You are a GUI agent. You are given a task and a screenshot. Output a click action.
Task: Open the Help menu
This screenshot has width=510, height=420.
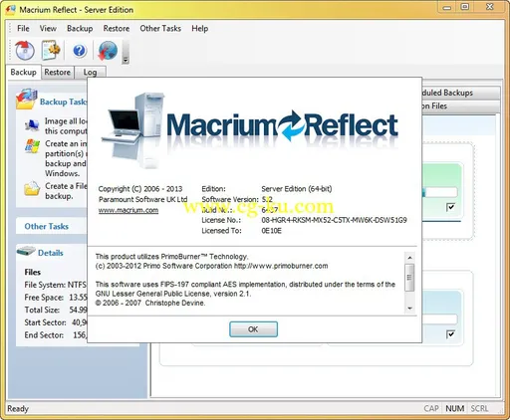point(200,29)
